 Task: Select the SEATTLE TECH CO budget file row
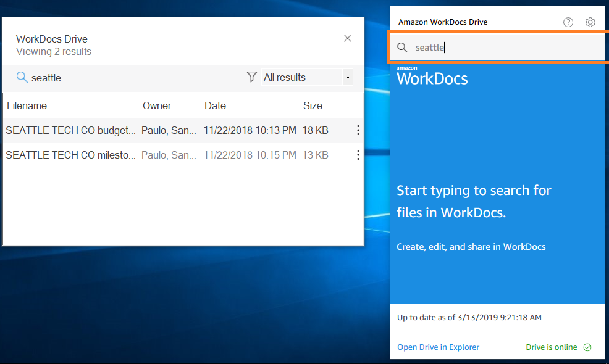click(183, 130)
